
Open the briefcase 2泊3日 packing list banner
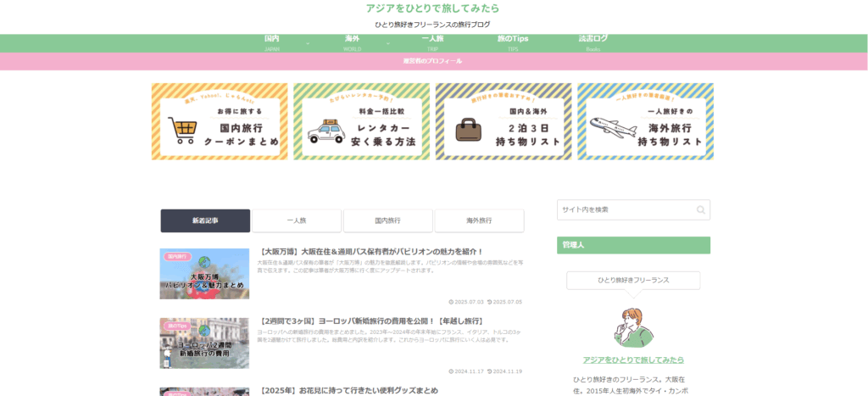(504, 121)
